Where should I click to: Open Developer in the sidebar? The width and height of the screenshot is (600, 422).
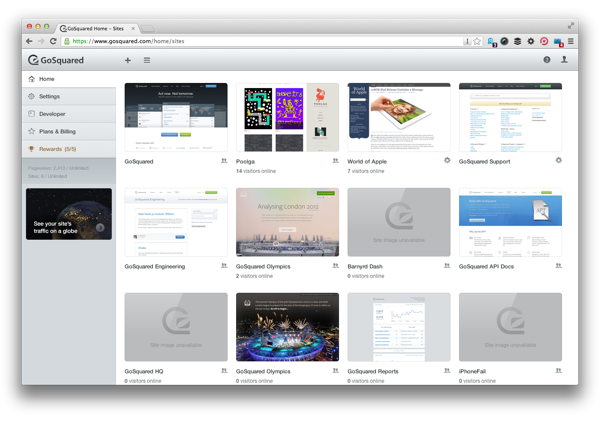[69, 114]
